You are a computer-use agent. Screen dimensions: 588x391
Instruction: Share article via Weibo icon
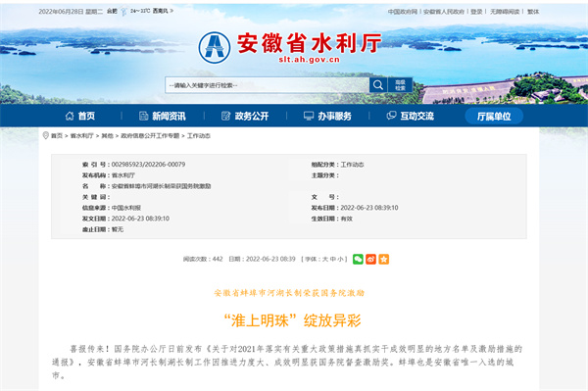coord(370,259)
